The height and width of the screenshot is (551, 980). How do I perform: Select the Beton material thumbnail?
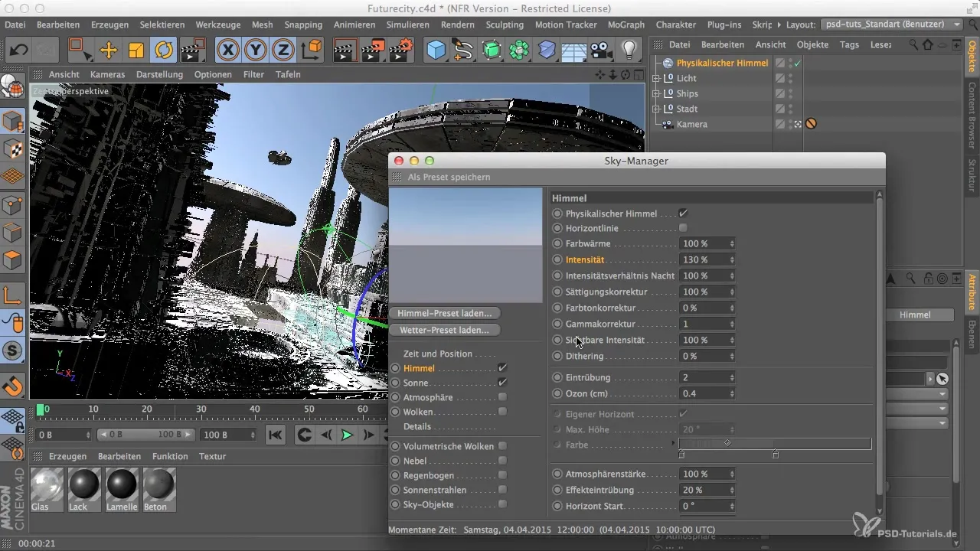coord(159,490)
